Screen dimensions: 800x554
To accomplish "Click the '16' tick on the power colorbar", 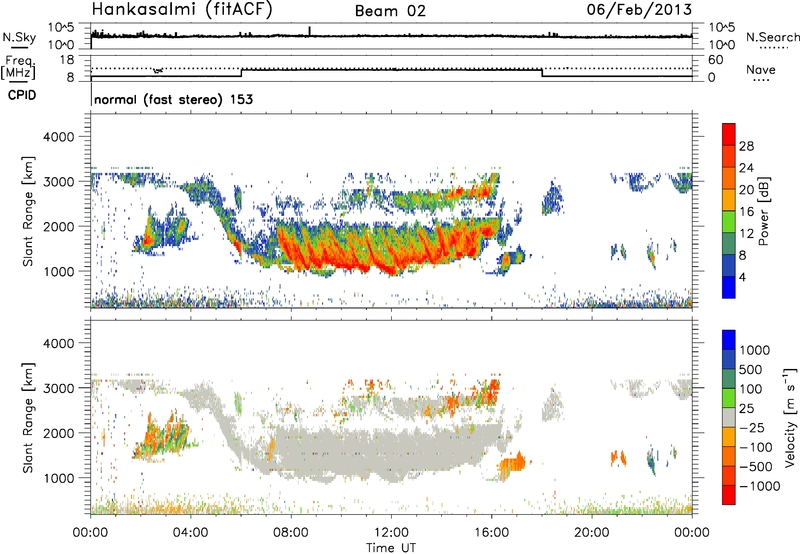I will tap(746, 212).
